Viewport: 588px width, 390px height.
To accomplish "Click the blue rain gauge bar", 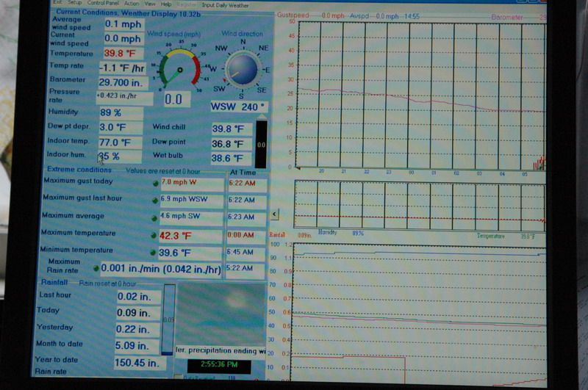I will 169,319.
